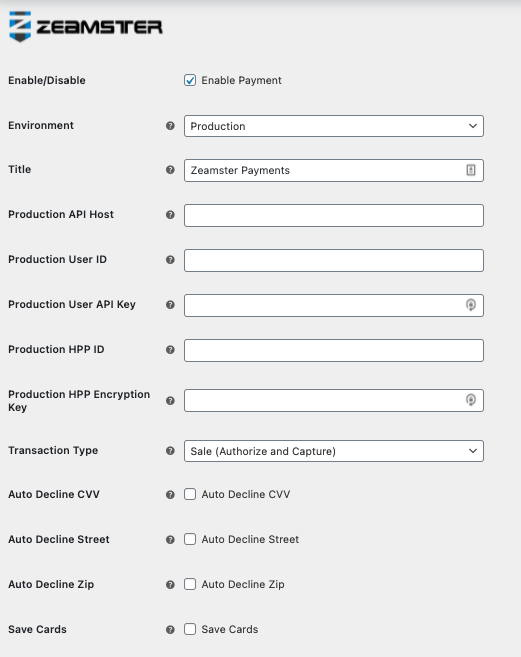The height and width of the screenshot is (657, 521).
Task: Check the Auto Decline Street option
Action: click(190, 539)
